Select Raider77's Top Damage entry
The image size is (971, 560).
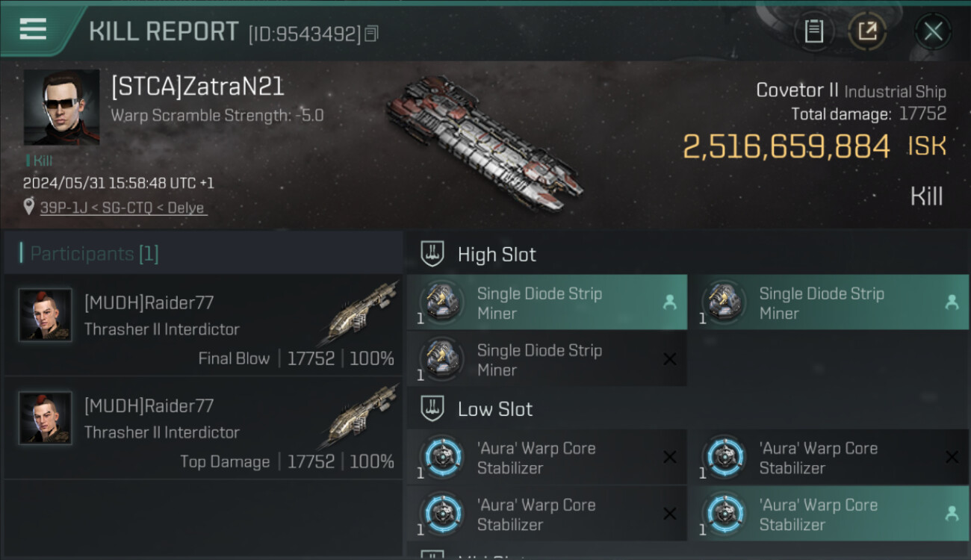[203, 428]
